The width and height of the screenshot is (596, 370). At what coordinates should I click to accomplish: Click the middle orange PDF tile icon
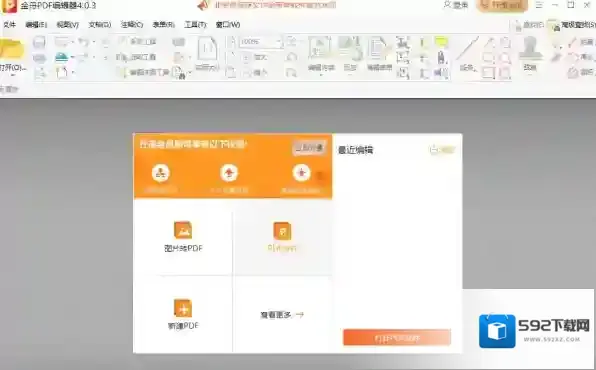[282, 230]
